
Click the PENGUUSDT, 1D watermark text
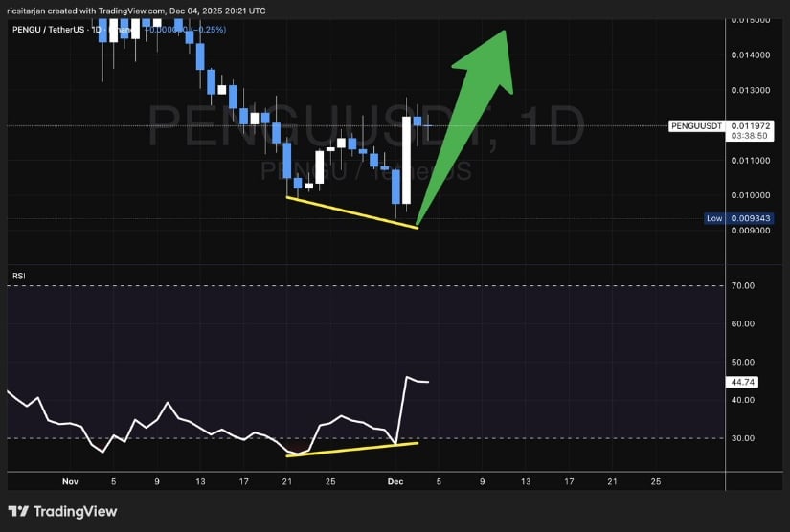point(364,124)
